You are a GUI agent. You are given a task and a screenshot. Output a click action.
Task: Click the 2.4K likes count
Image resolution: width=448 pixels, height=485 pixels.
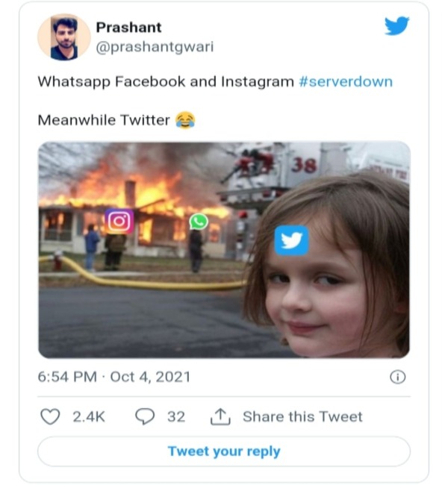[89, 416]
